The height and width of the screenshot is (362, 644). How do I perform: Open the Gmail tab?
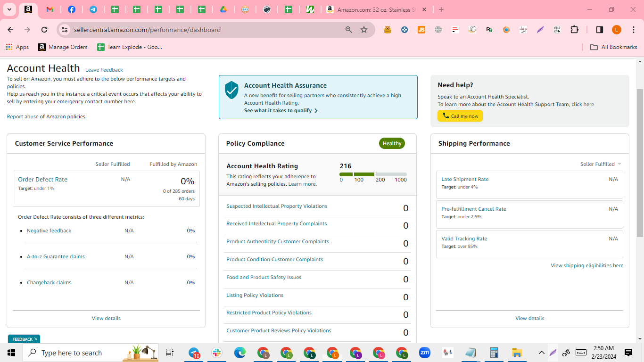point(50,9)
